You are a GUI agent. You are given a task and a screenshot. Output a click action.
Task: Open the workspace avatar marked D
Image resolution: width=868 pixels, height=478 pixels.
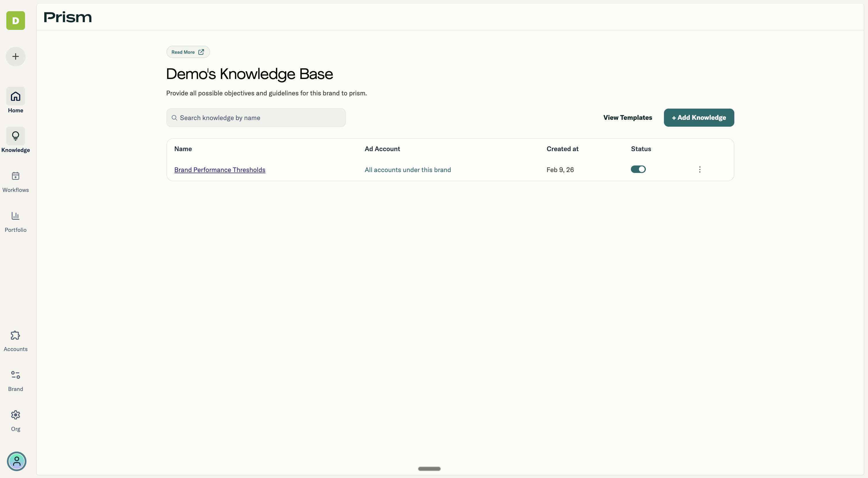pos(15,21)
